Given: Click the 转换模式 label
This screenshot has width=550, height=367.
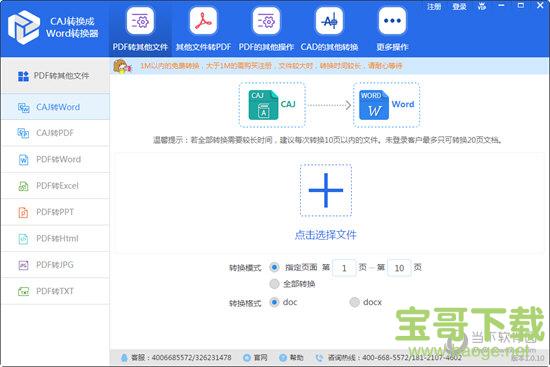Looking at the screenshot, I should (x=245, y=268).
